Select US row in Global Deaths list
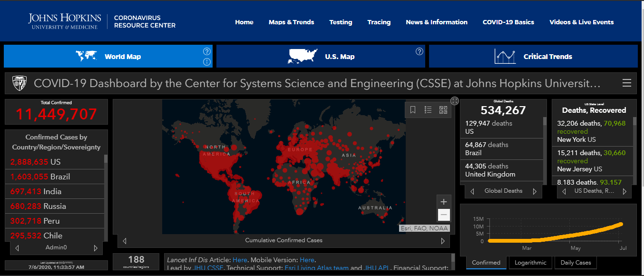The image size is (644, 276). pyautogui.click(x=501, y=128)
